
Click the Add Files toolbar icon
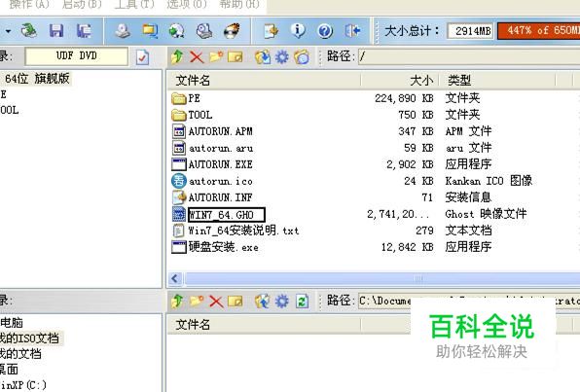point(272,31)
